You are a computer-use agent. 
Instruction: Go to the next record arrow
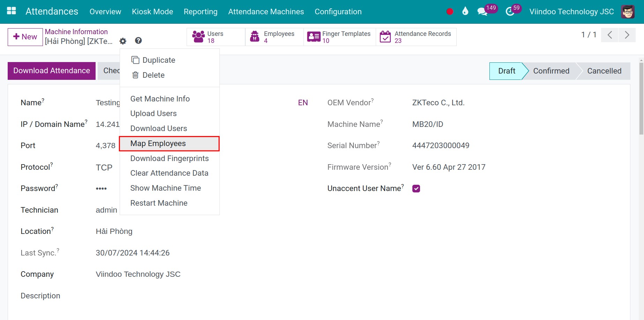627,35
